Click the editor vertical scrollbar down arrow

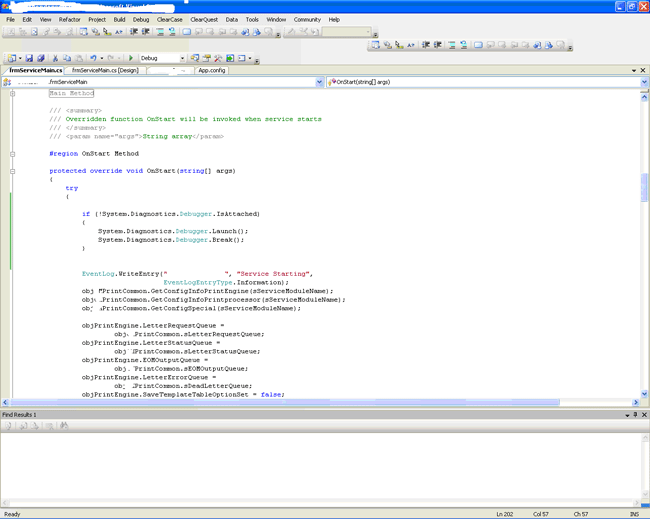coord(644,394)
